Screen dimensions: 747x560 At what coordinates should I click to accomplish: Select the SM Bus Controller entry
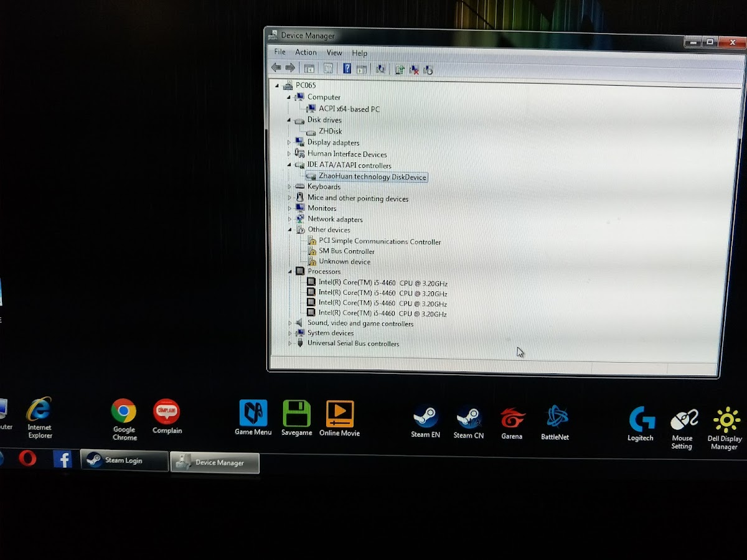tap(347, 251)
